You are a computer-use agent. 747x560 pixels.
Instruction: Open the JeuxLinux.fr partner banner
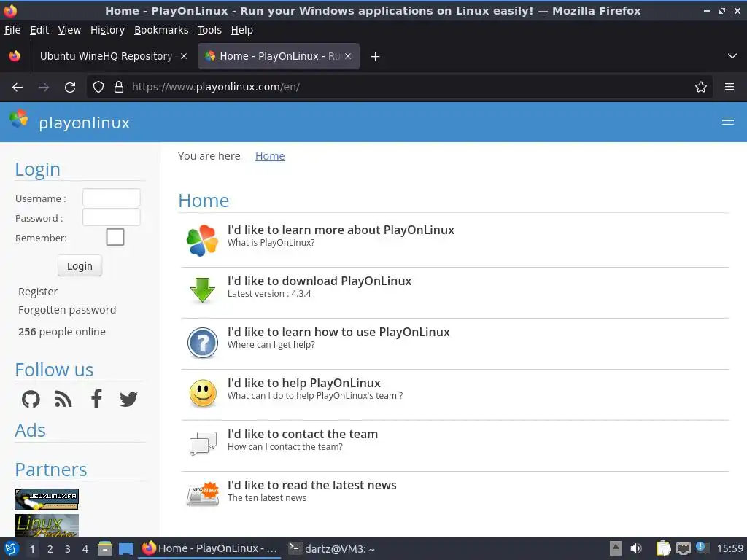[x=47, y=499]
